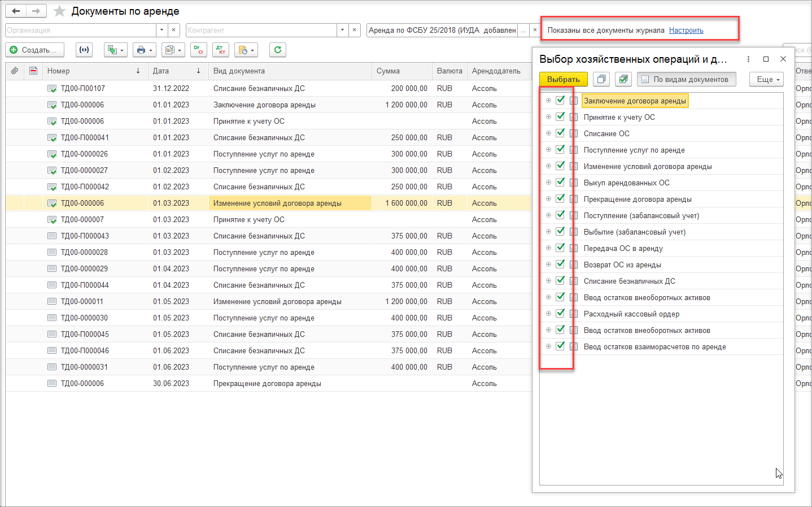Viewport: 812px width, 507px height.
Task: Click the check all boxes icon
Action: pyautogui.click(x=623, y=79)
